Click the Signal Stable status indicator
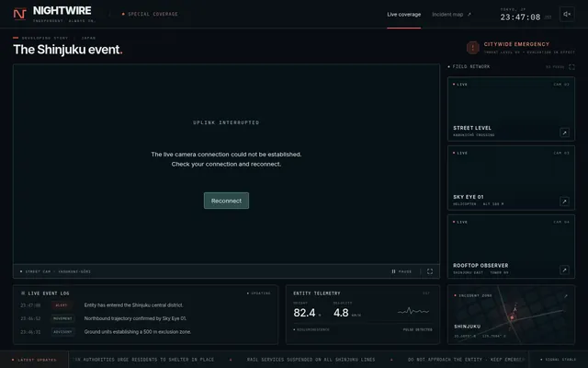Image resolution: width=588 pixels, height=368 pixels. click(560, 360)
